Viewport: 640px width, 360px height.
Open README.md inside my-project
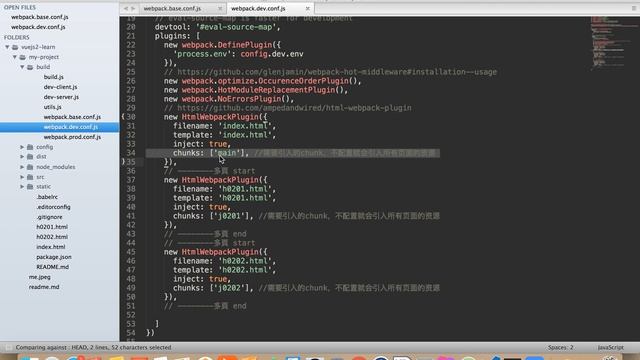point(53,267)
